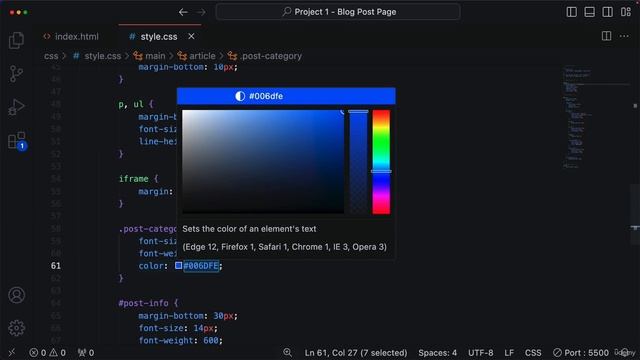Switch to the index.html tab
The height and width of the screenshot is (360, 640).
coord(71,36)
